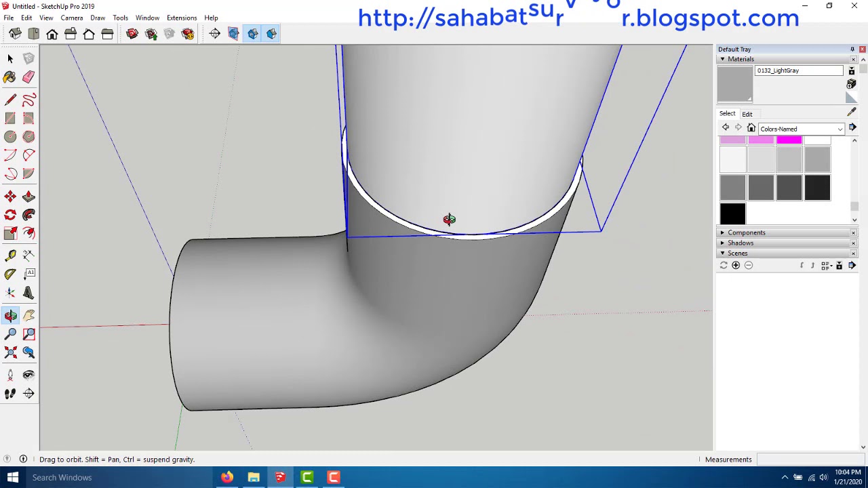Choose the Protractor tool
This screenshot has width=868, height=488.
[10, 274]
